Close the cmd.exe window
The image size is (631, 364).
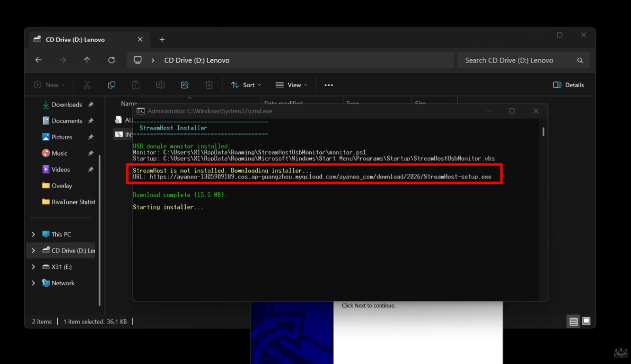[x=536, y=111]
